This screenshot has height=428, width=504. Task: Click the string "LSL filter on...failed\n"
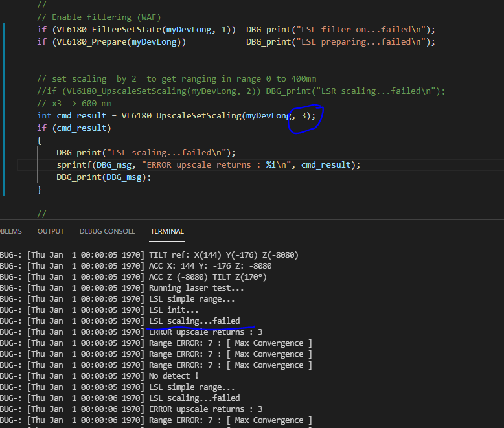(363, 30)
